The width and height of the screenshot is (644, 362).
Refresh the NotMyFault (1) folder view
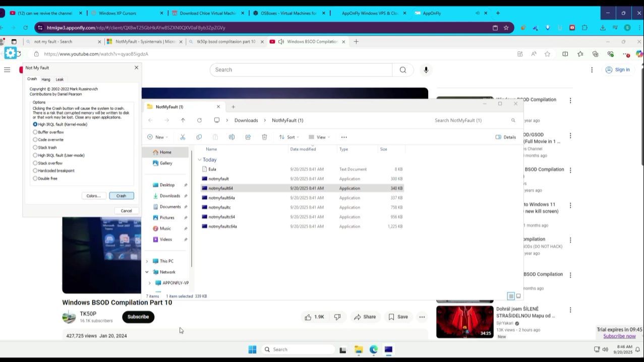199,120
